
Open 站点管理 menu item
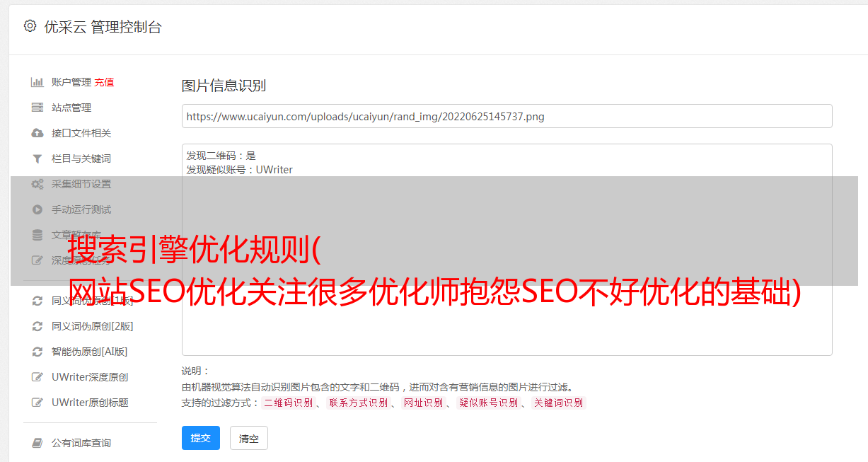(x=71, y=108)
